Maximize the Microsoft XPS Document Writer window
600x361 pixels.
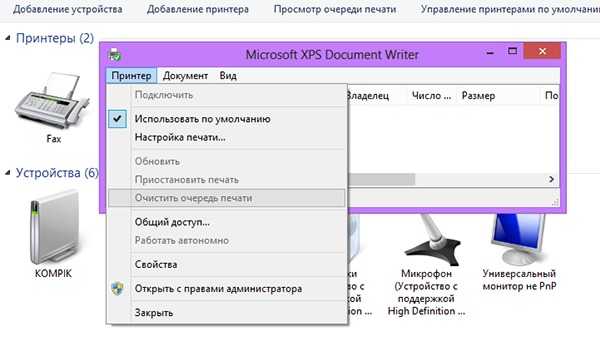pos(512,51)
